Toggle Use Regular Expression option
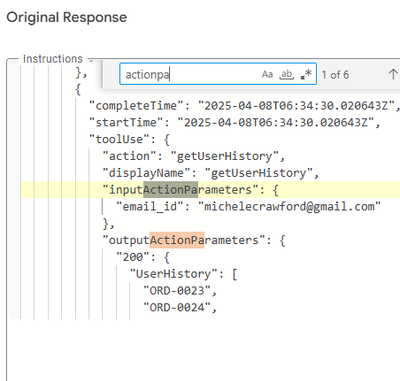Image resolution: width=400 pixels, height=381 pixels. point(306,74)
